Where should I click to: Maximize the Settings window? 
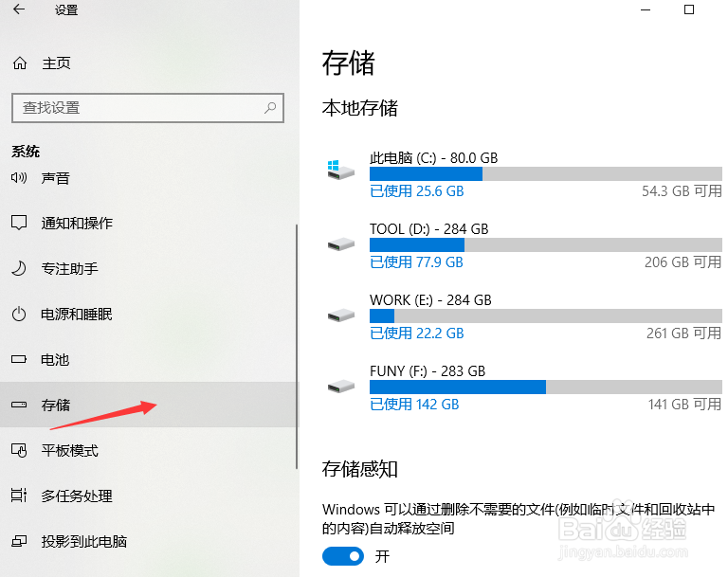coord(689,10)
